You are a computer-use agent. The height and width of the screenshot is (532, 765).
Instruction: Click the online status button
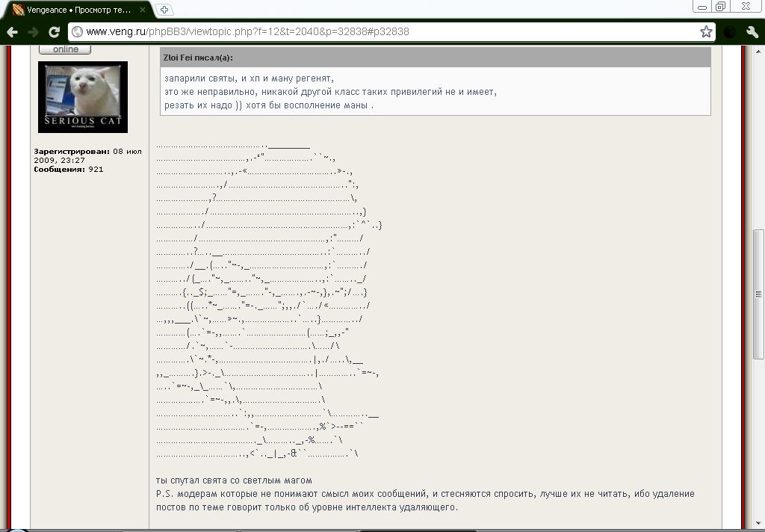[x=65, y=49]
